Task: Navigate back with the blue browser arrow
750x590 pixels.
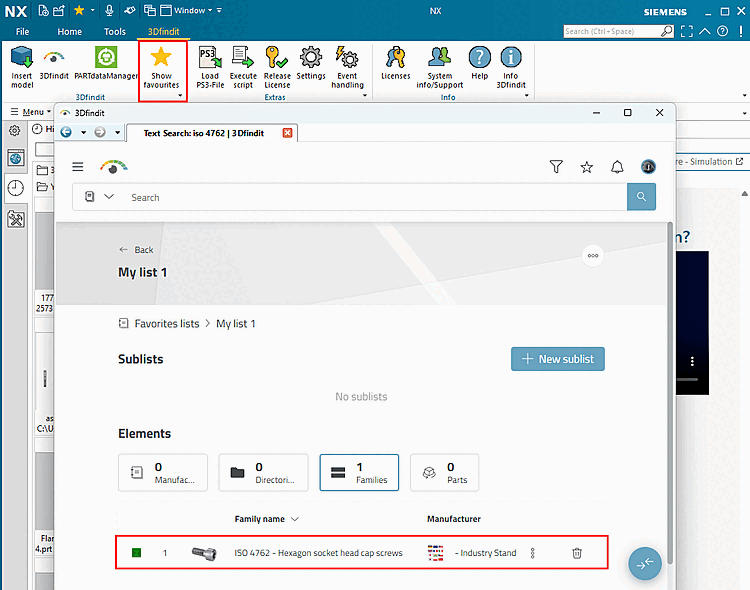Action: [66, 132]
